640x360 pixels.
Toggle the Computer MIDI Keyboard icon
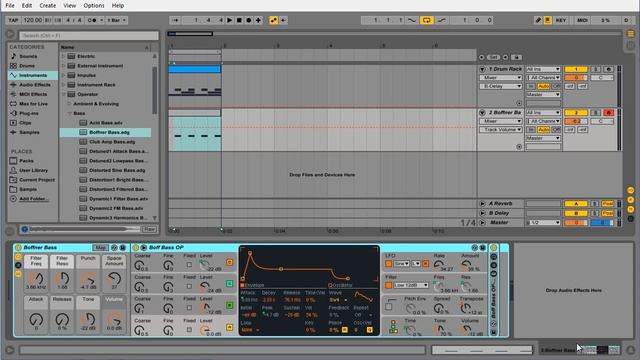[x=548, y=20]
